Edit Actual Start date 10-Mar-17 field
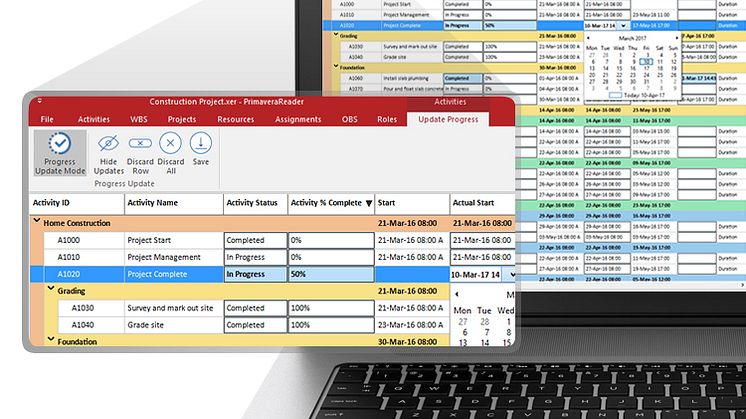The width and height of the screenshot is (746, 419). 477,274
